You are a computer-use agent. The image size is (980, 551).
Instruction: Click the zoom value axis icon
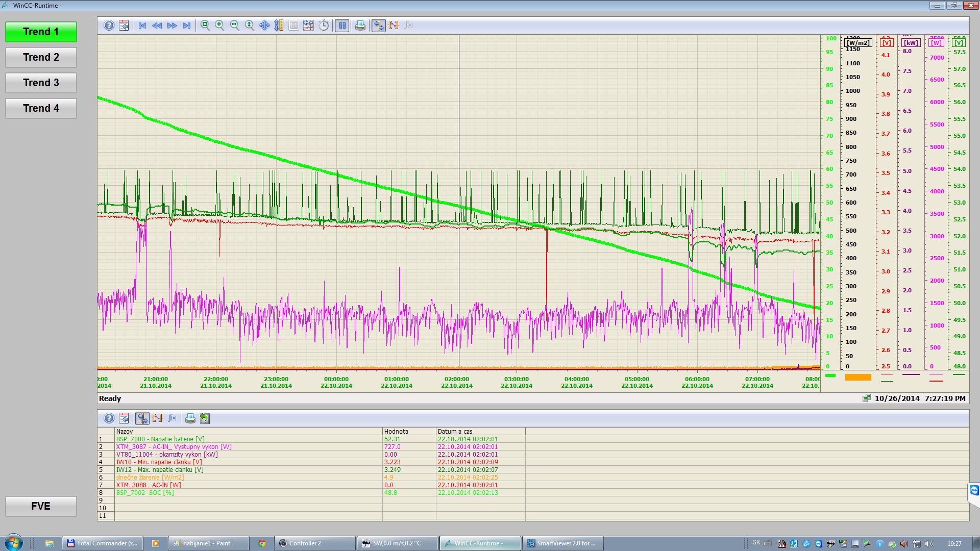coord(249,26)
